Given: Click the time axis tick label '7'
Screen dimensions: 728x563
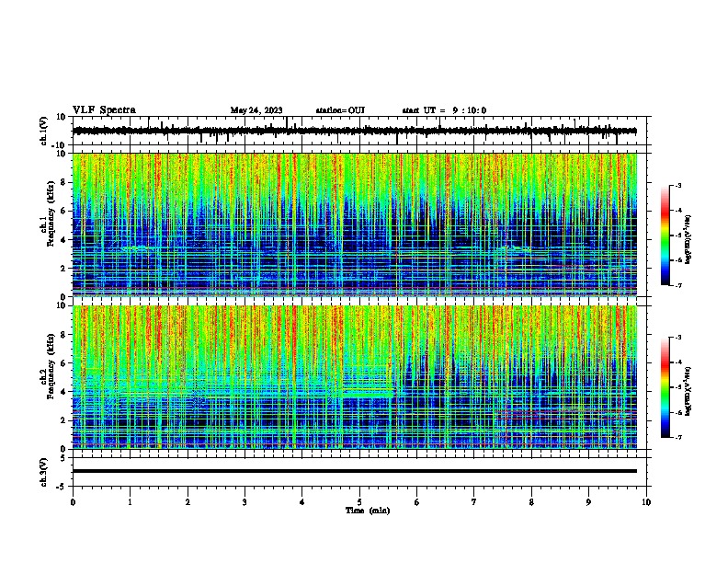Looking at the screenshot, I should [x=474, y=502].
